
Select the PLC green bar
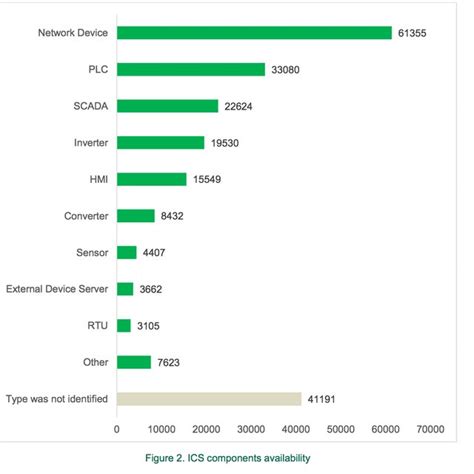(191, 70)
